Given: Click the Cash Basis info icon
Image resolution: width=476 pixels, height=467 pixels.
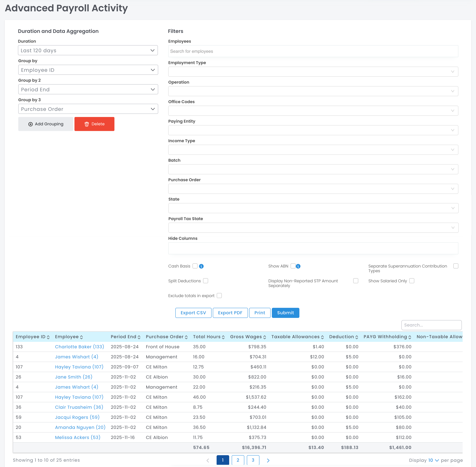Looking at the screenshot, I should (x=201, y=266).
